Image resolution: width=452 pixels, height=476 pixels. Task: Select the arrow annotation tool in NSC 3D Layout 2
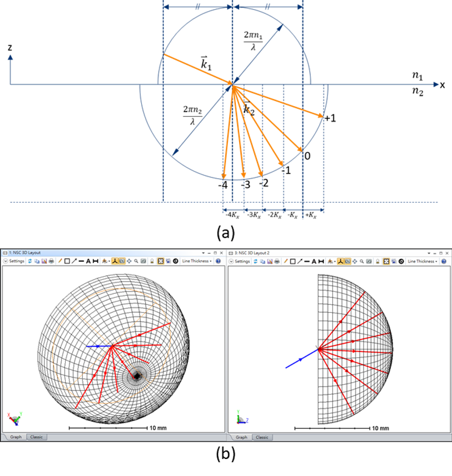click(x=300, y=261)
